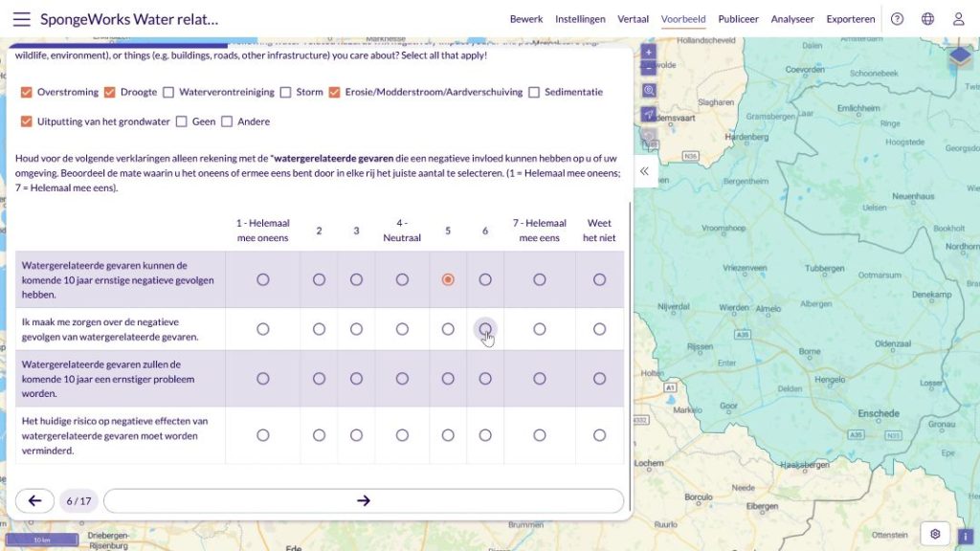This screenshot has height=551, width=980.
Task: Uncheck the Overstroming checkbox
Action: (27, 93)
